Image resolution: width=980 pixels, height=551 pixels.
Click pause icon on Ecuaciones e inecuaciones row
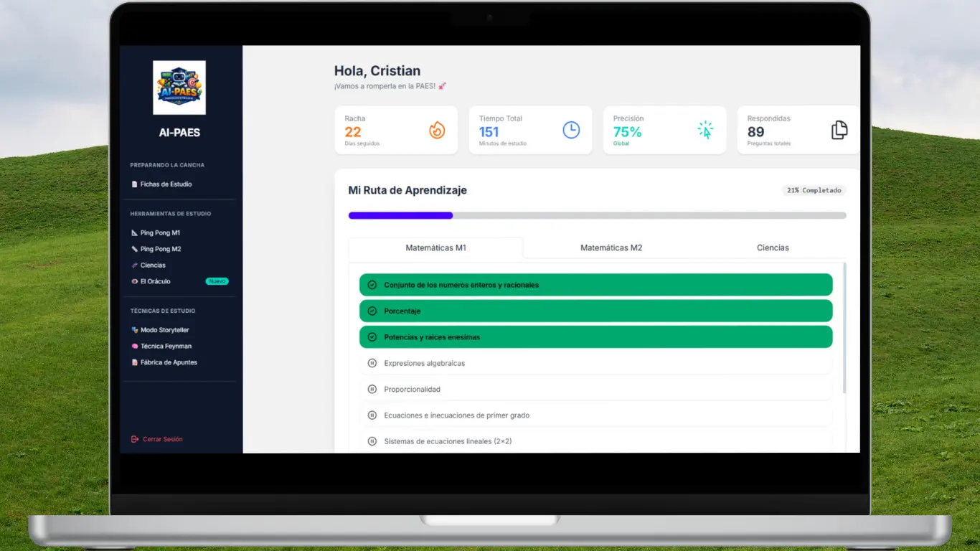[x=372, y=415]
